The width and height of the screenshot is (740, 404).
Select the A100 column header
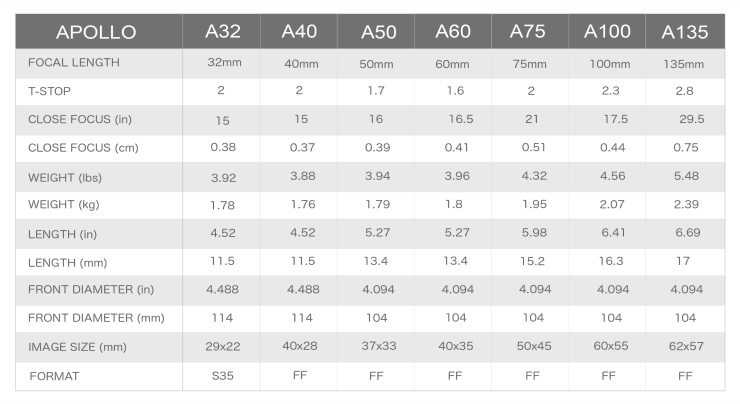607,31
